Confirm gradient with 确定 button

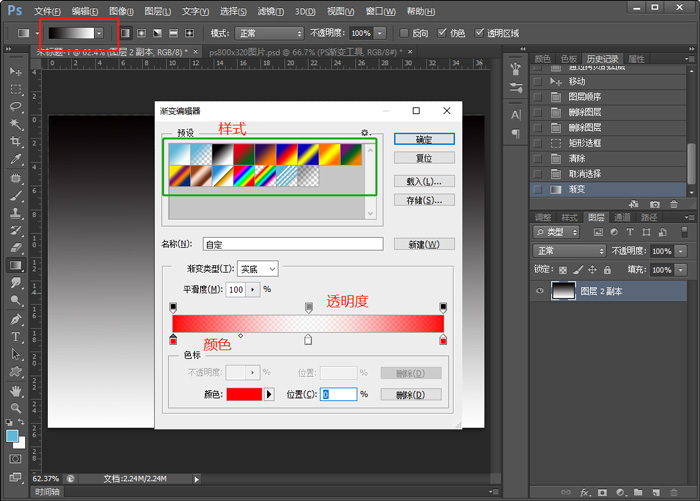424,139
